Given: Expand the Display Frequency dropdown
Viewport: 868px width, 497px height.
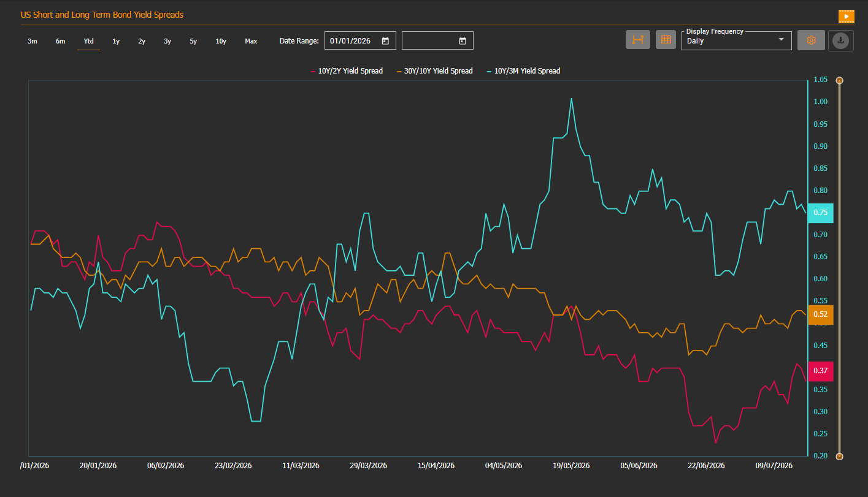Looking at the screenshot, I should tap(736, 40).
